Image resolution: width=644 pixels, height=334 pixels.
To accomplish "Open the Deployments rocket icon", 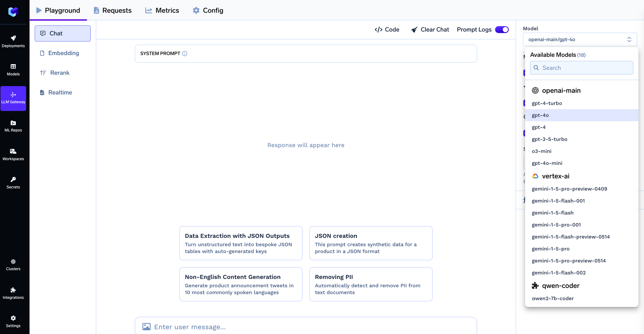I will point(13,38).
